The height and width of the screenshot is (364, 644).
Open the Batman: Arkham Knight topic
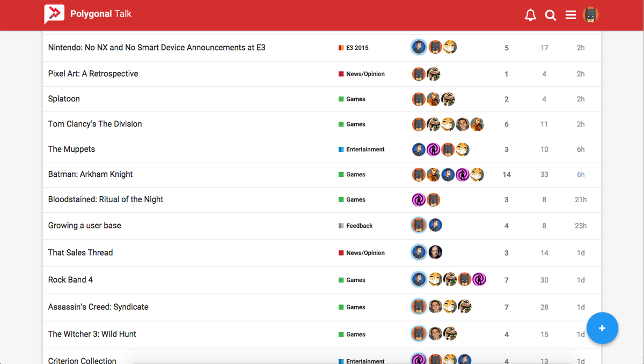pos(90,174)
